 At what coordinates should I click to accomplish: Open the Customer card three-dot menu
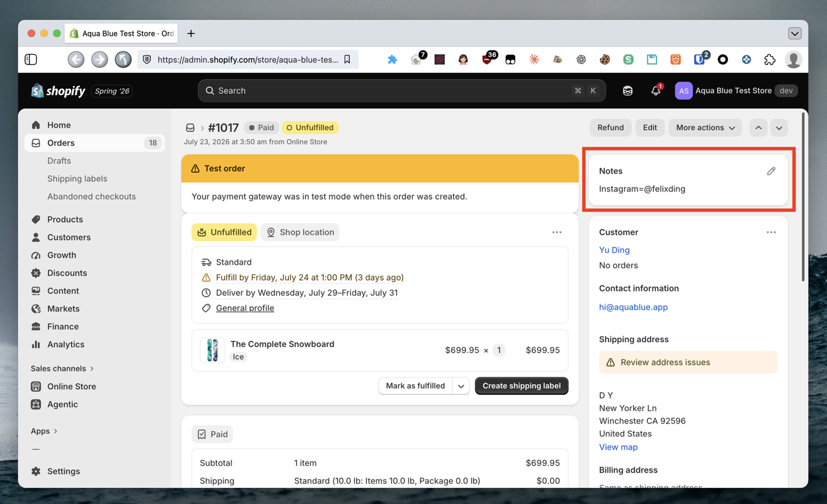tap(771, 232)
